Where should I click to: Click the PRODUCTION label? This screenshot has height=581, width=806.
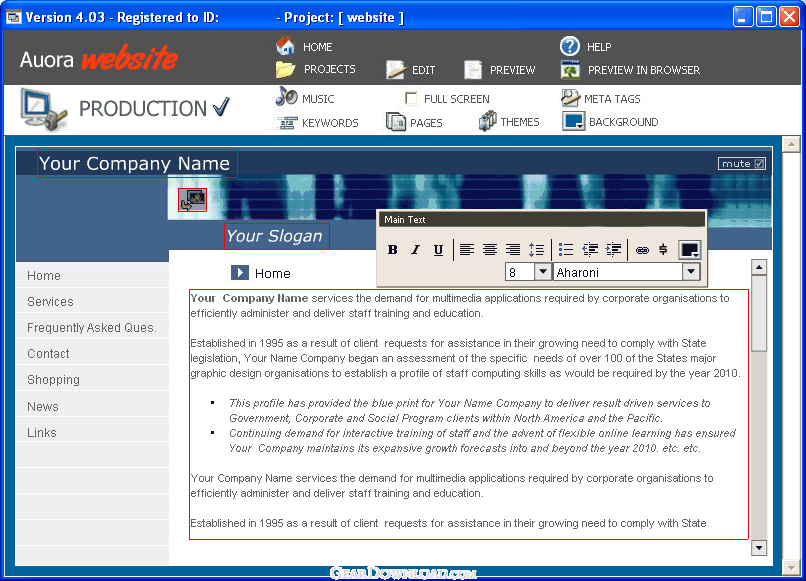tap(143, 108)
